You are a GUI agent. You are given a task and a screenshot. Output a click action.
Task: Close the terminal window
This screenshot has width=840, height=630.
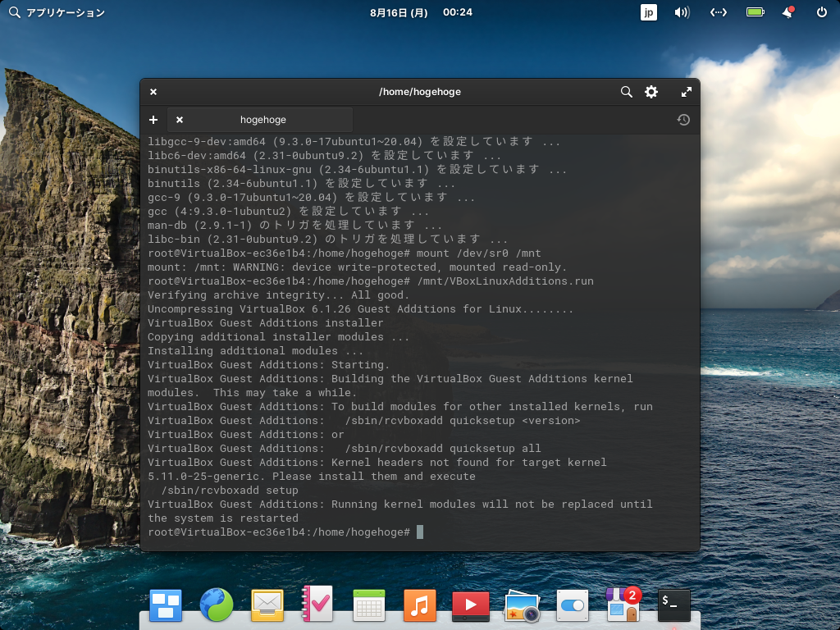(x=153, y=92)
